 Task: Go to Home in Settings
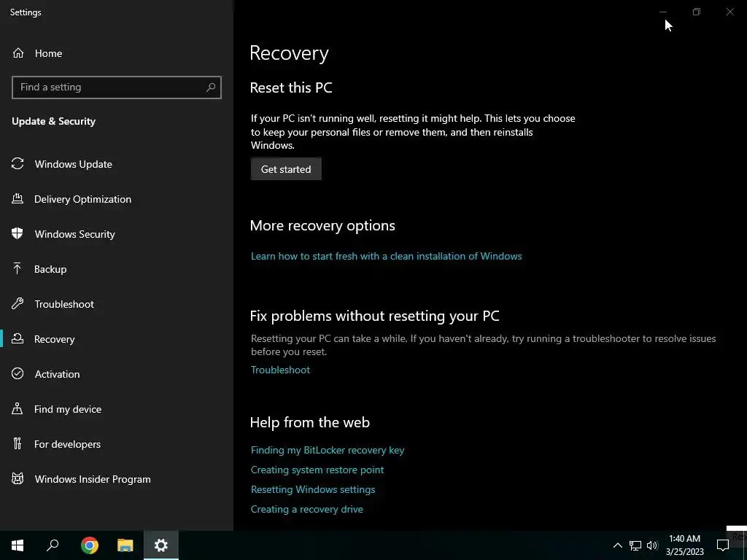48,53
